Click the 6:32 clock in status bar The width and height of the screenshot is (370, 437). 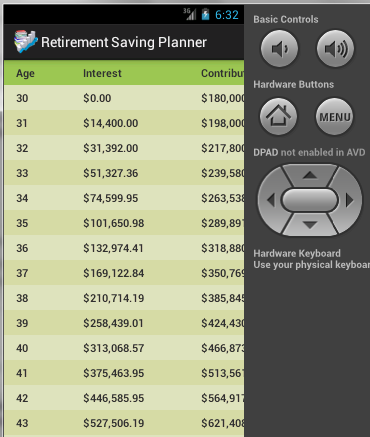pyautogui.click(x=227, y=15)
